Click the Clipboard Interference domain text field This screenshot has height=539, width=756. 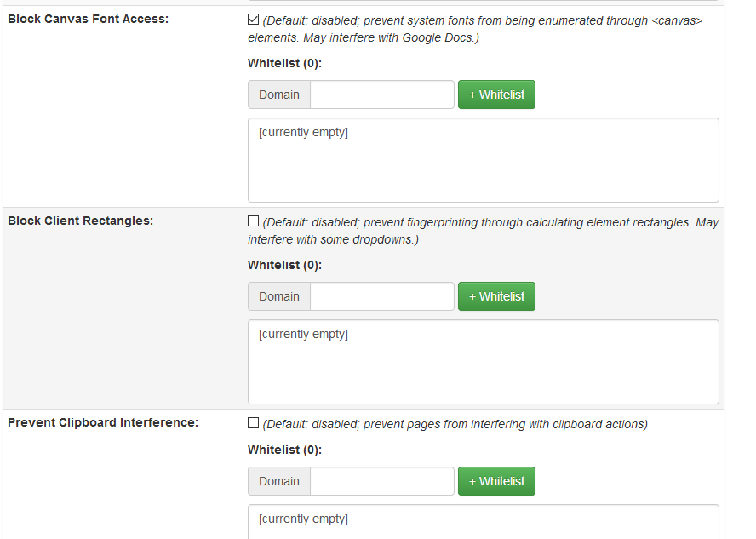click(x=382, y=481)
